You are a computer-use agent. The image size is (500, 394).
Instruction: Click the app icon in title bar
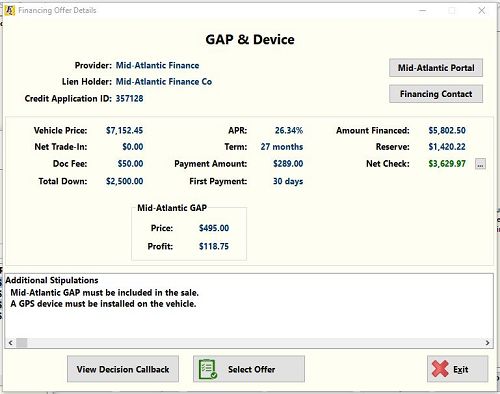coord(10,10)
